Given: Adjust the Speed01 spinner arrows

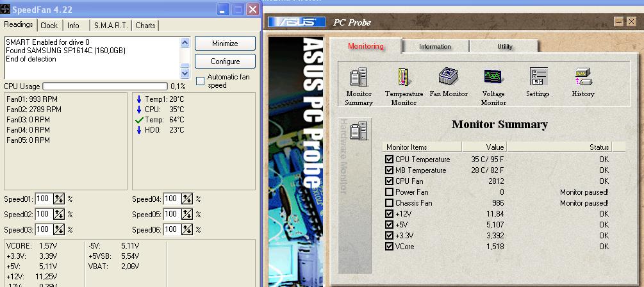Looking at the screenshot, I should coord(59,199).
